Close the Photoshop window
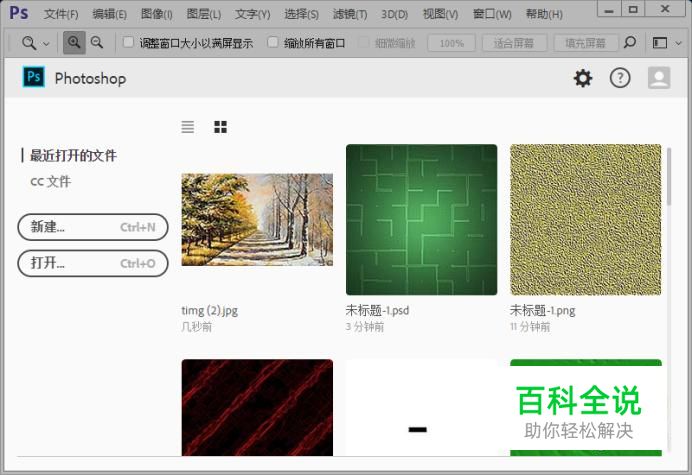Viewport: 692px width, 475px height. click(666, 9)
